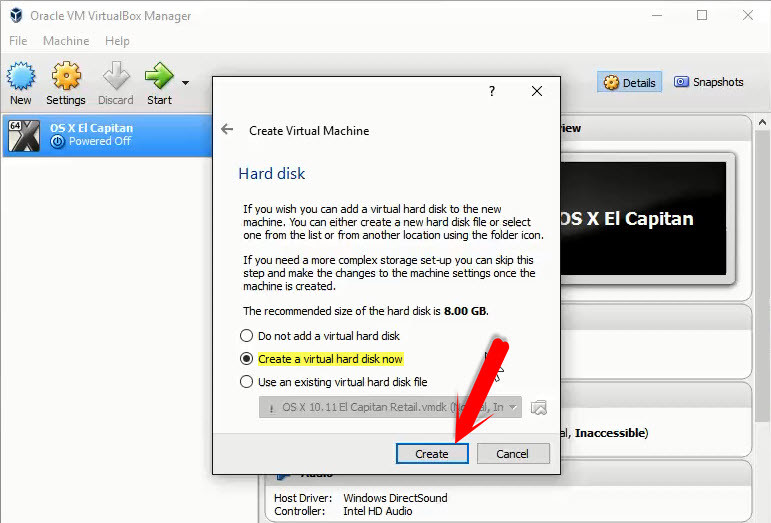Select OS X El Capitan VM entry
771x523 pixels.
[107, 135]
